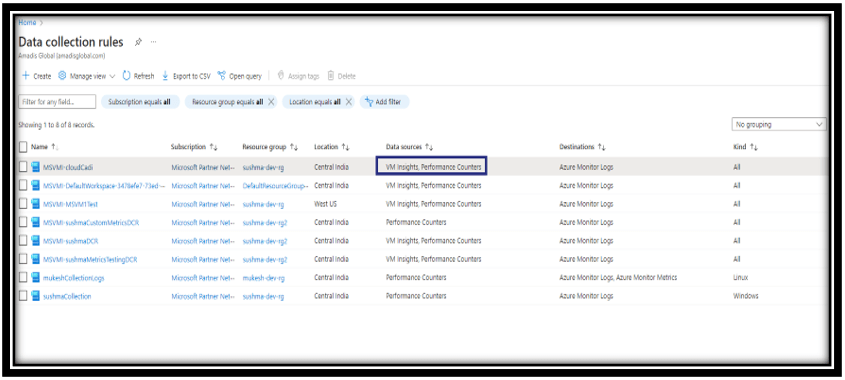This screenshot has width=845, height=380.
Task: Open the mukesh-dev-rg resource group link
Action: coord(264,278)
